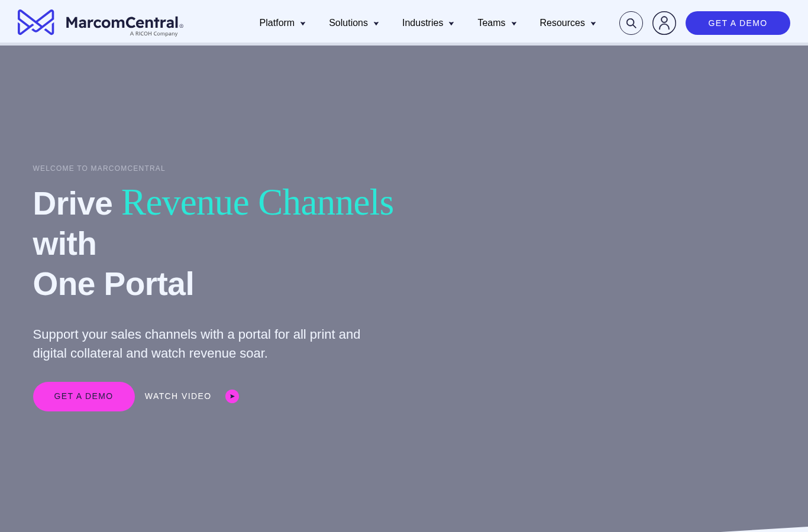Expand the Solutions dropdown arrow
Viewport: 808px width, 532px height.
(x=376, y=24)
